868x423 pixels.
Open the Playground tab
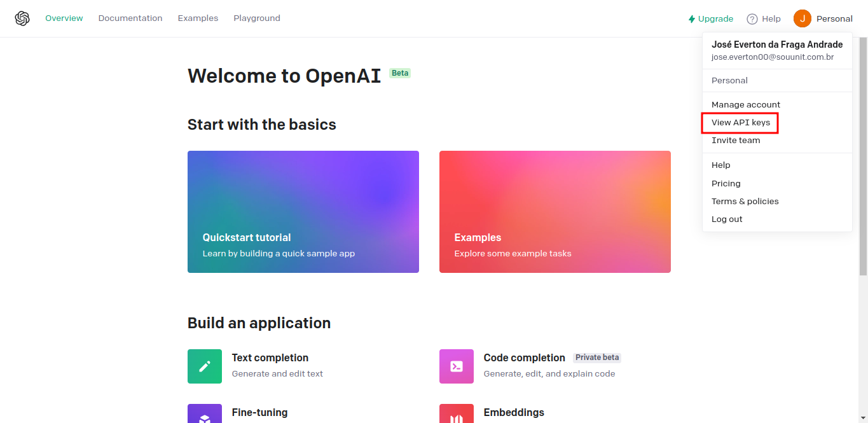pyautogui.click(x=257, y=18)
